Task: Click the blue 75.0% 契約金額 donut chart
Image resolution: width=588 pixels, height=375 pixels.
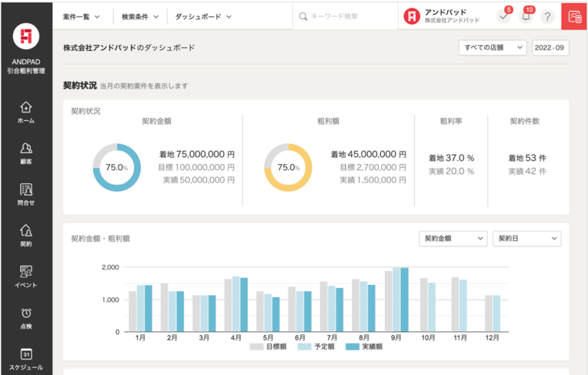Action: (117, 167)
